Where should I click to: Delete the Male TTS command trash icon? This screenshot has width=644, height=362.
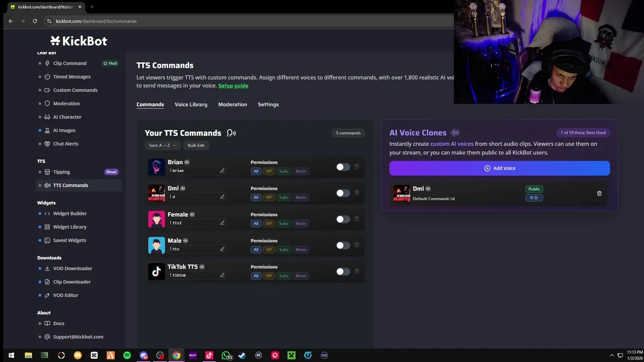point(357,245)
